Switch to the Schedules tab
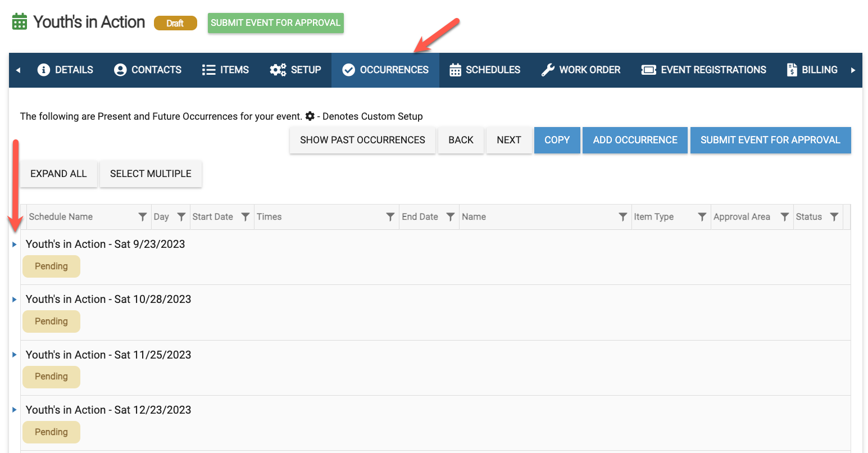 [485, 70]
